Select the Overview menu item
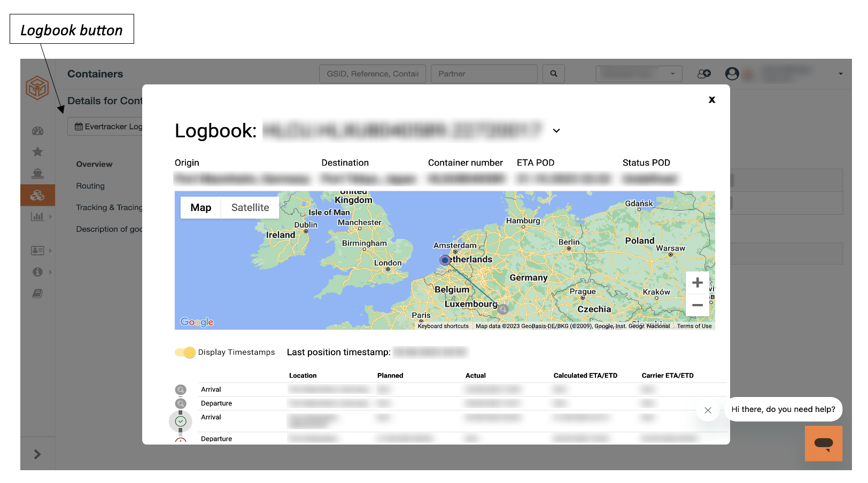The height and width of the screenshot is (483, 868). [x=94, y=164]
